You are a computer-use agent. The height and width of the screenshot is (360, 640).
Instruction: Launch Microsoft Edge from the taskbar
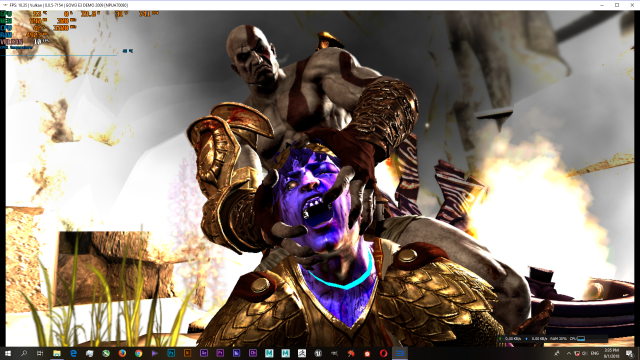73,353
